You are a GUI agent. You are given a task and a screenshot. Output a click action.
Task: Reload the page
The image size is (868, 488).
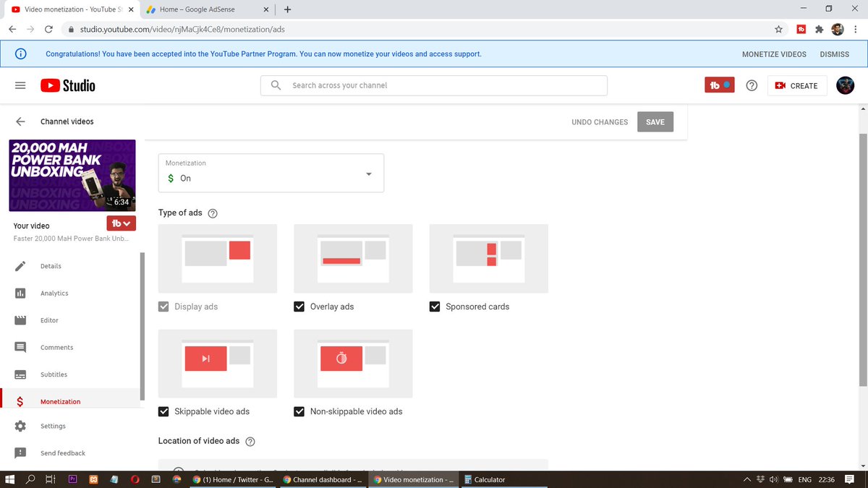pos(48,30)
